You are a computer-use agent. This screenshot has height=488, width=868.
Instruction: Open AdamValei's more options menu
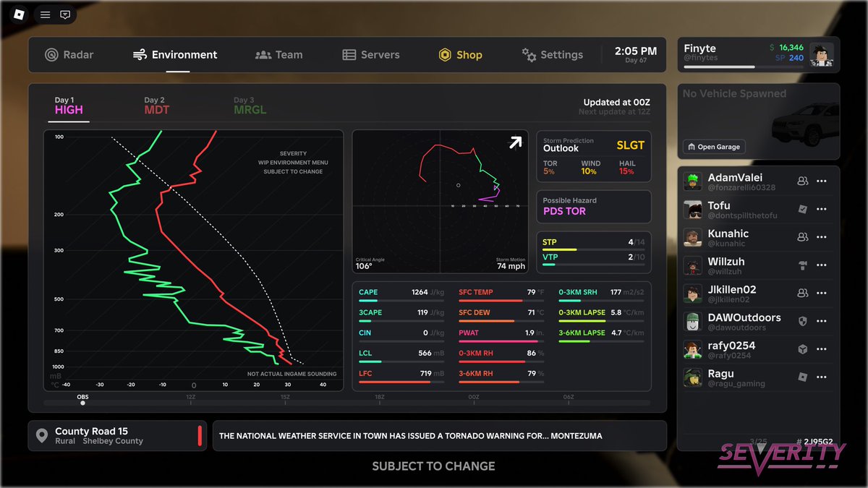(822, 181)
